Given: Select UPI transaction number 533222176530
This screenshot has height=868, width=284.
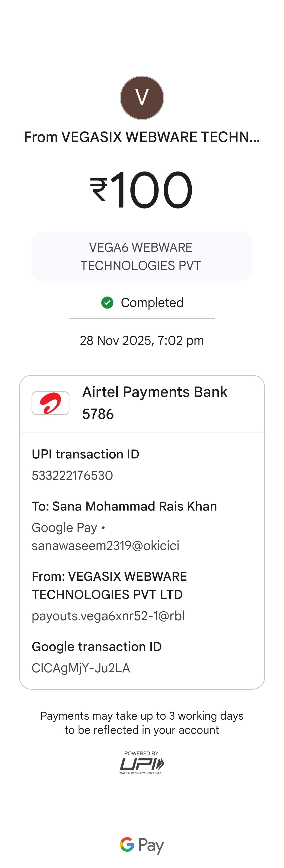Looking at the screenshot, I should click(72, 476).
